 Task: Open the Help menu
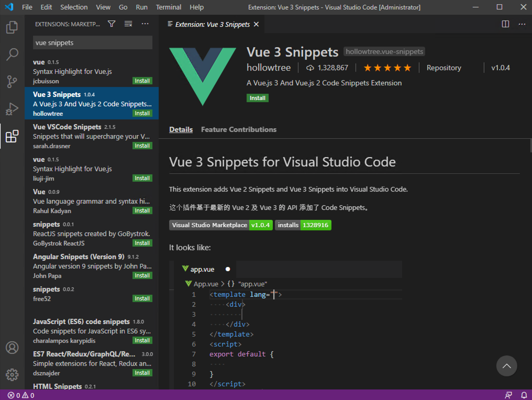[x=197, y=7]
